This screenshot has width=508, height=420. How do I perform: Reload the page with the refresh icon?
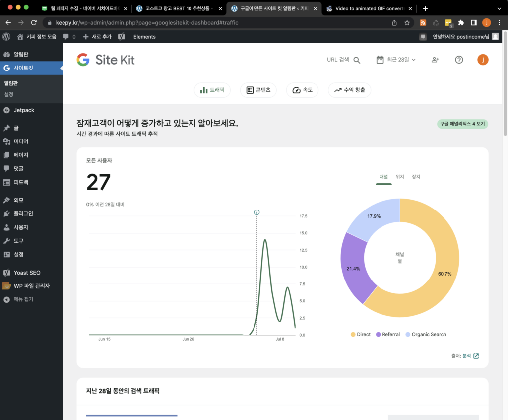click(x=34, y=23)
